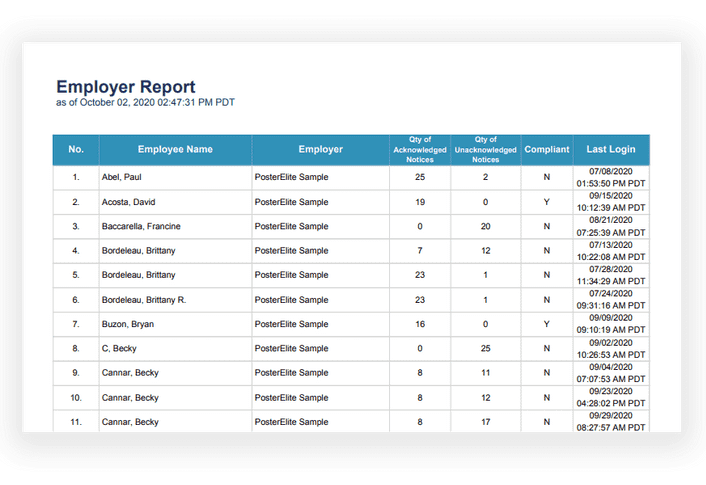Select 'Bordeleau, Brittany' in row 4
This screenshot has height=485, width=706.
pos(138,251)
